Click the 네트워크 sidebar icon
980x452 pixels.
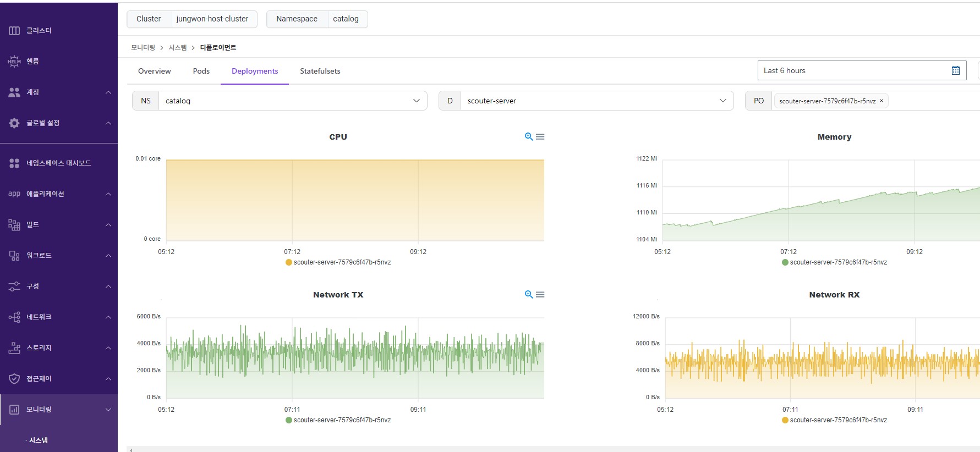click(x=14, y=317)
